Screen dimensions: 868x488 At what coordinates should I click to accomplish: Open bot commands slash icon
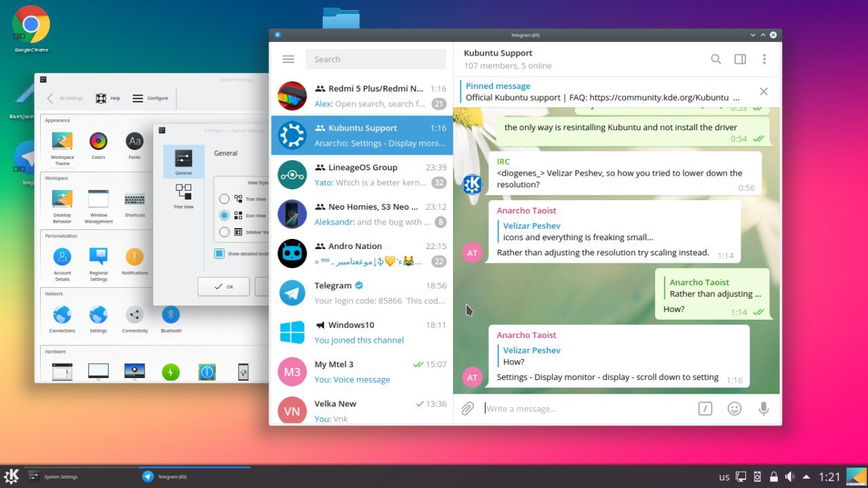(x=705, y=409)
